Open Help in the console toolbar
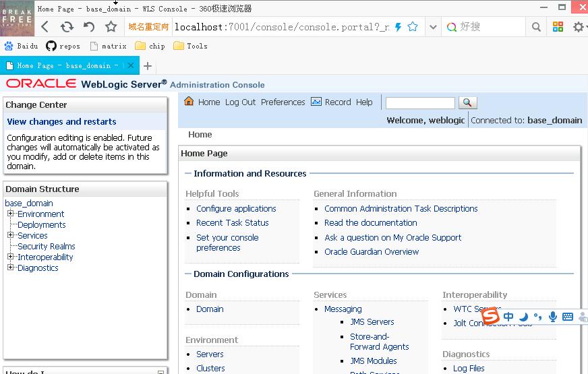 point(364,102)
